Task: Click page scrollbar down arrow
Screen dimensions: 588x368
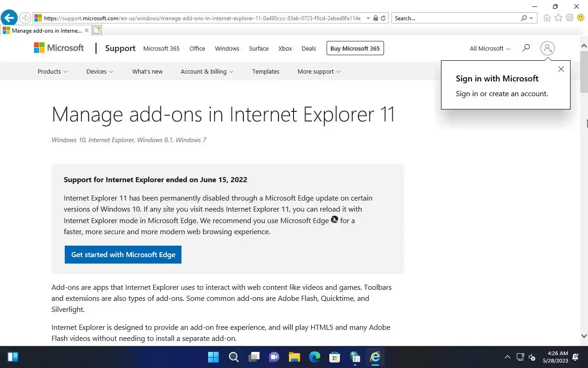Action: [584, 336]
